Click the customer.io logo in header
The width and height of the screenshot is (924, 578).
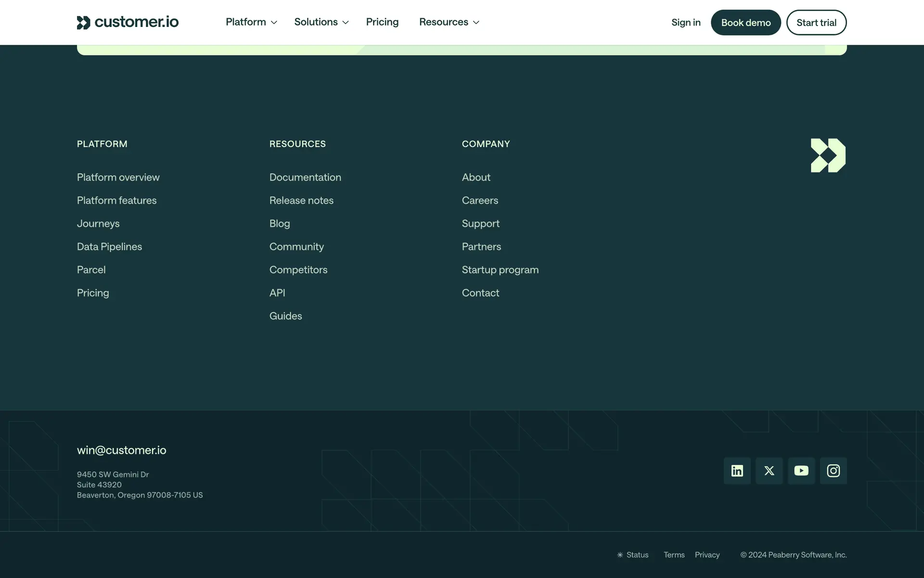click(128, 22)
